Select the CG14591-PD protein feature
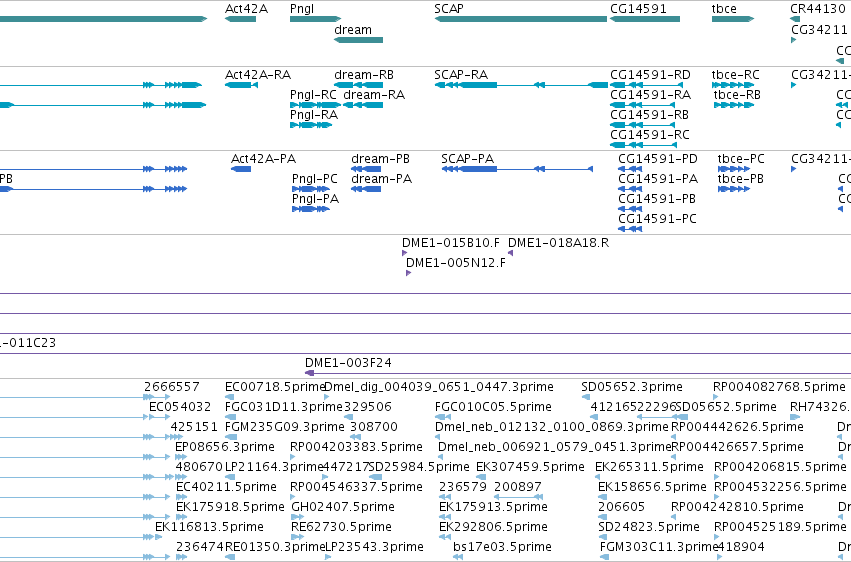Image resolution: width=851 pixels, height=562 pixels. tap(630, 169)
